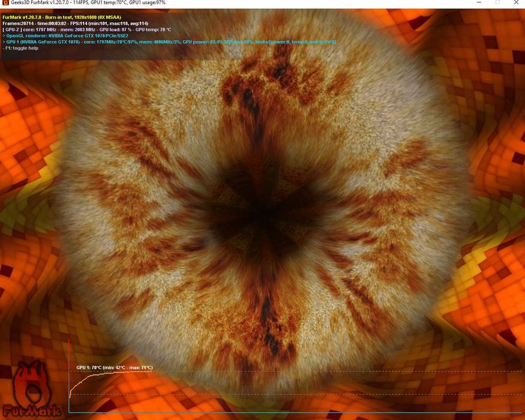
Task: Click the 'GPU 1: 70°C (min: 42°C - max: 71°C)' label
Action: click(115, 367)
